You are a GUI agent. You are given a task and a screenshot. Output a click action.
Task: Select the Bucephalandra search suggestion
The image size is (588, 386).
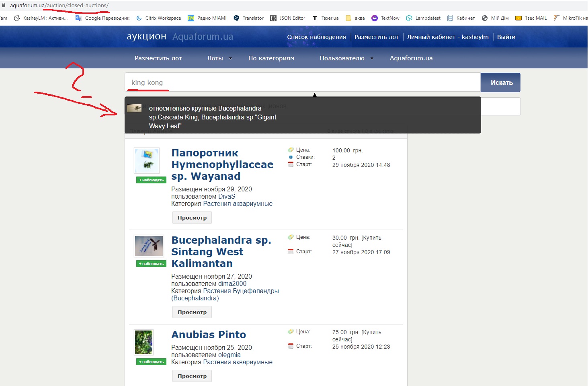(212, 117)
